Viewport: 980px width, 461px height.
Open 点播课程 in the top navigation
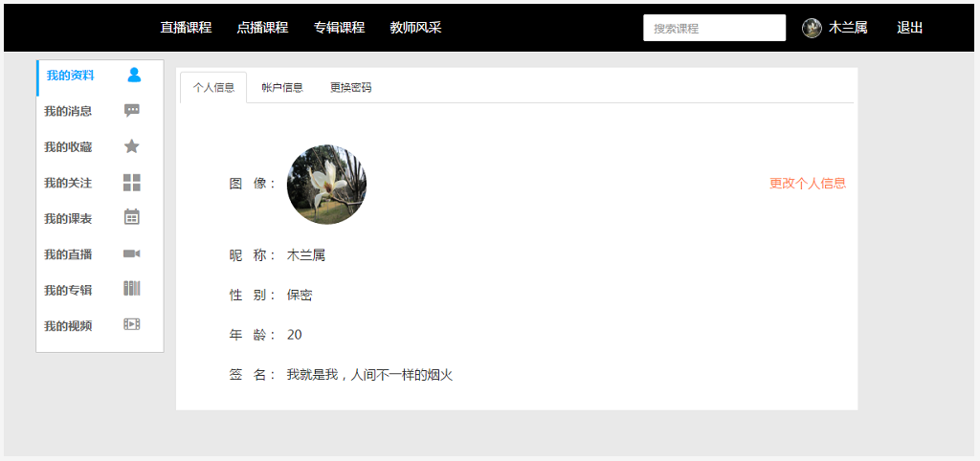262,28
